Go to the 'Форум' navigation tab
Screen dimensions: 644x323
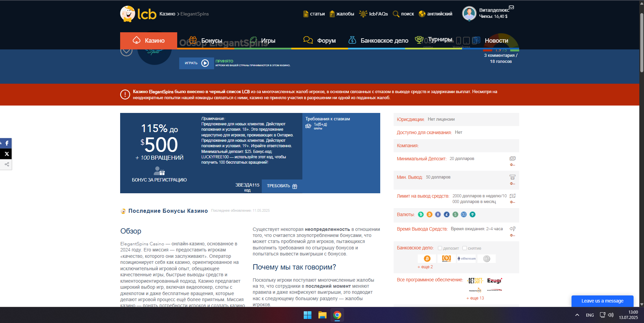(319, 41)
